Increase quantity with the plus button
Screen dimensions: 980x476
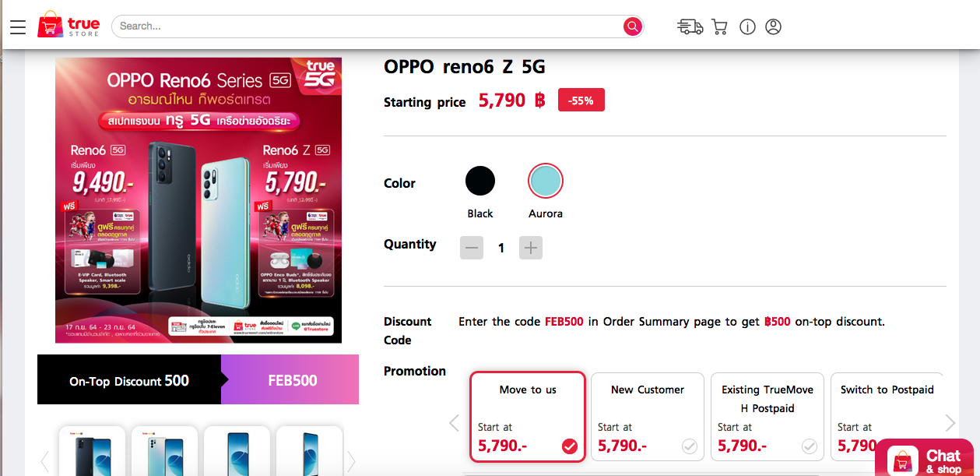pos(531,248)
